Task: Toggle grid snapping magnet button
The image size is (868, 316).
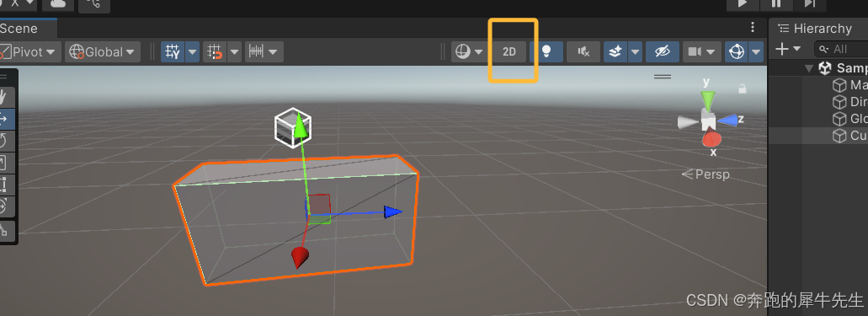Action: [x=215, y=52]
